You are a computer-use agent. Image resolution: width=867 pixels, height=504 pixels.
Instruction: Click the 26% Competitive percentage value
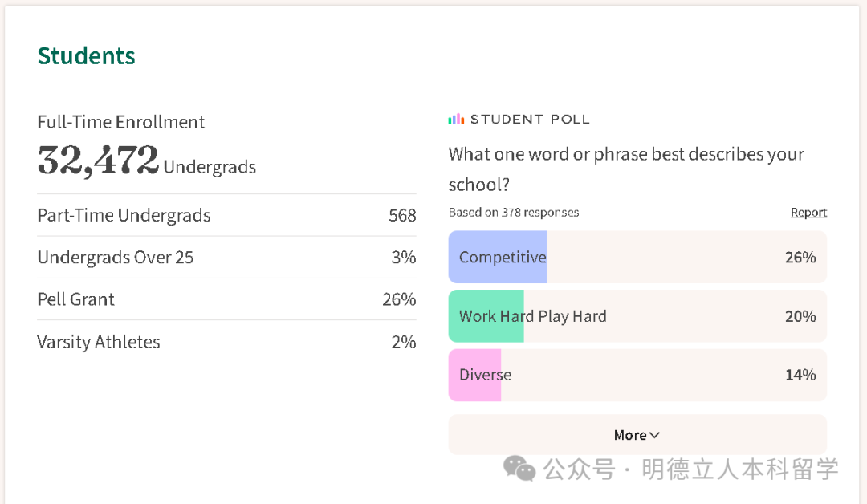pyautogui.click(x=800, y=257)
